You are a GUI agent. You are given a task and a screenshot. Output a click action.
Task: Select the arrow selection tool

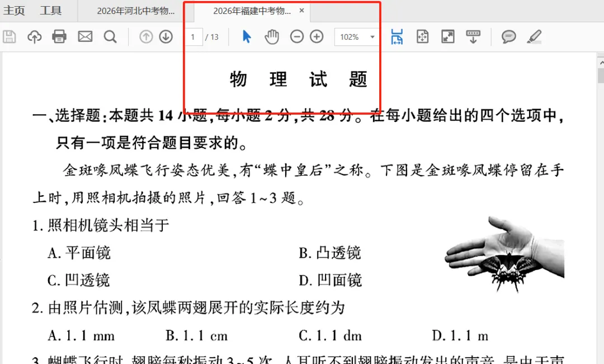point(247,36)
